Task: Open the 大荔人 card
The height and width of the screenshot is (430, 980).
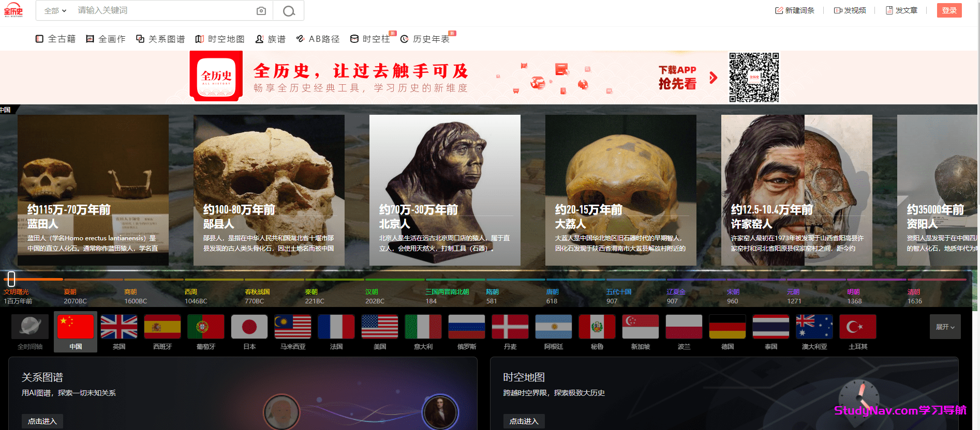Action: 621,190
